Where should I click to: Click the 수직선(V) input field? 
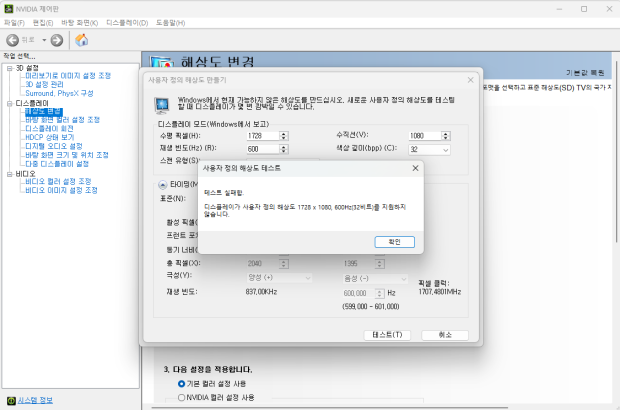tap(425, 136)
